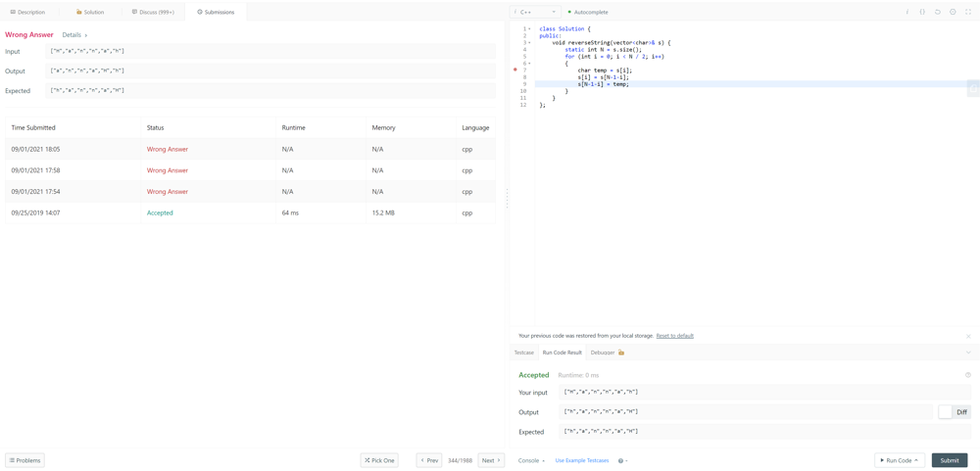980x471 pixels.
Task: Click the 344/1988 problem counter
Action: pos(460,460)
